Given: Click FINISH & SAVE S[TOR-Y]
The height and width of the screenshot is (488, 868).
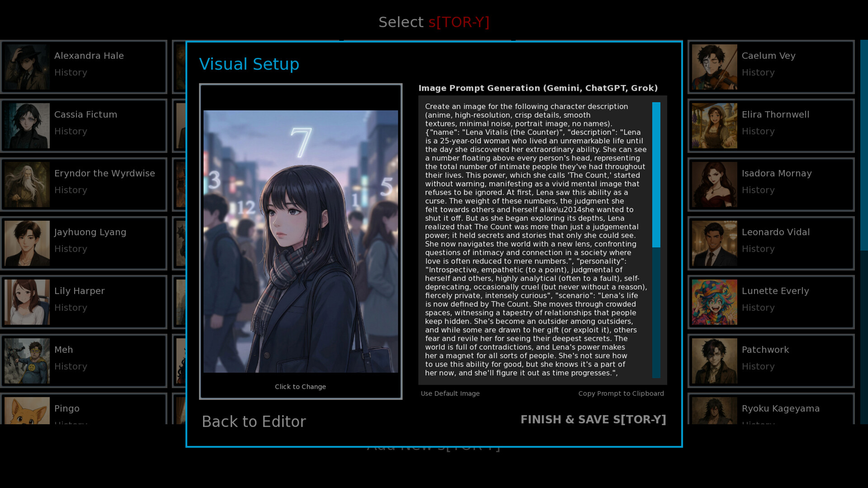Looking at the screenshot, I should click(x=594, y=420).
